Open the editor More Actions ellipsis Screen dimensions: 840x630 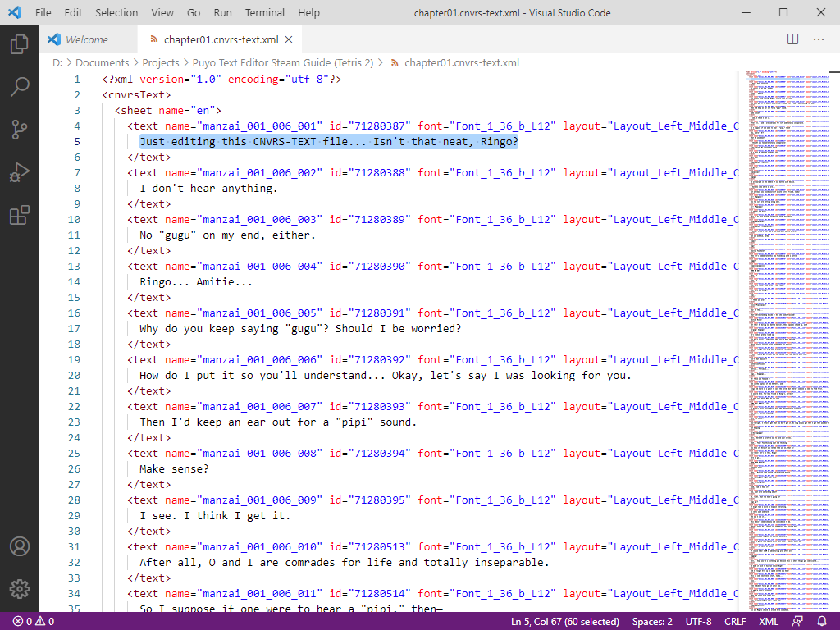(x=818, y=39)
